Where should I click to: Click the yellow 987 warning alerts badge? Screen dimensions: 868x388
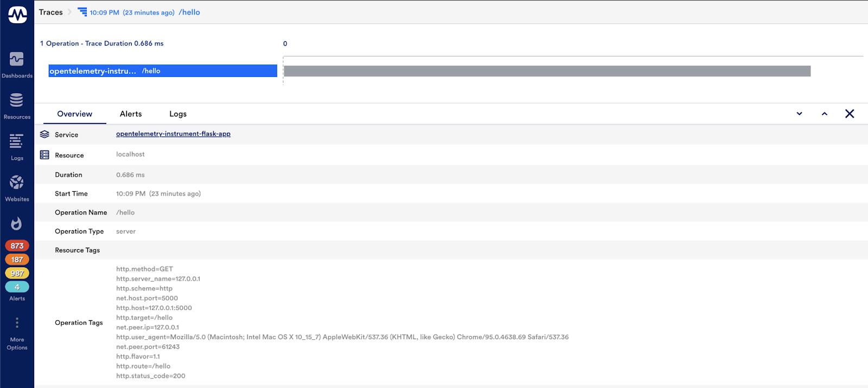(17, 273)
